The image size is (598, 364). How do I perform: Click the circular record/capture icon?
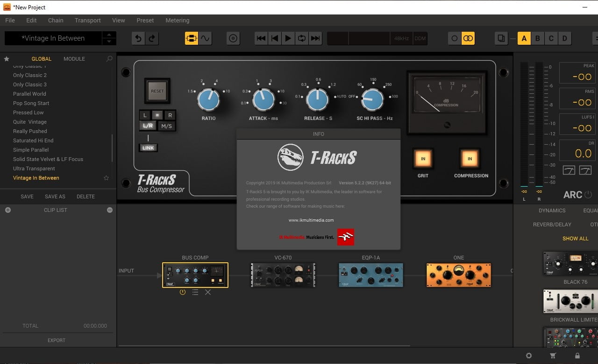click(x=233, y=38)
